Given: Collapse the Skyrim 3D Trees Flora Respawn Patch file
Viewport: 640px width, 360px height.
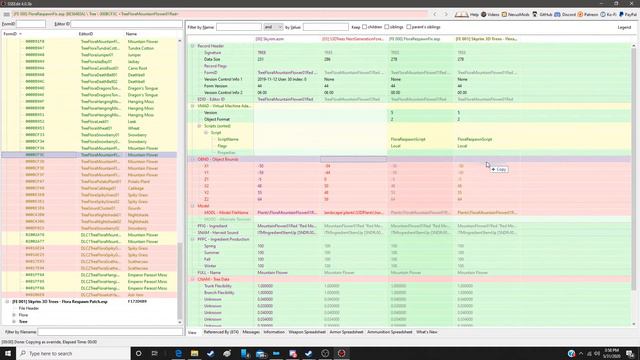Looking at the screenshot, I should click(x=7, y=302).
